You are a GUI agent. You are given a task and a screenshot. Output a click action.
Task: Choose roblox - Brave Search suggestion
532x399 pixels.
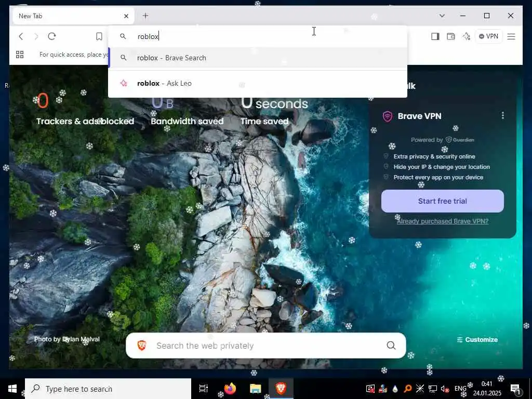[x=258, y=58]
